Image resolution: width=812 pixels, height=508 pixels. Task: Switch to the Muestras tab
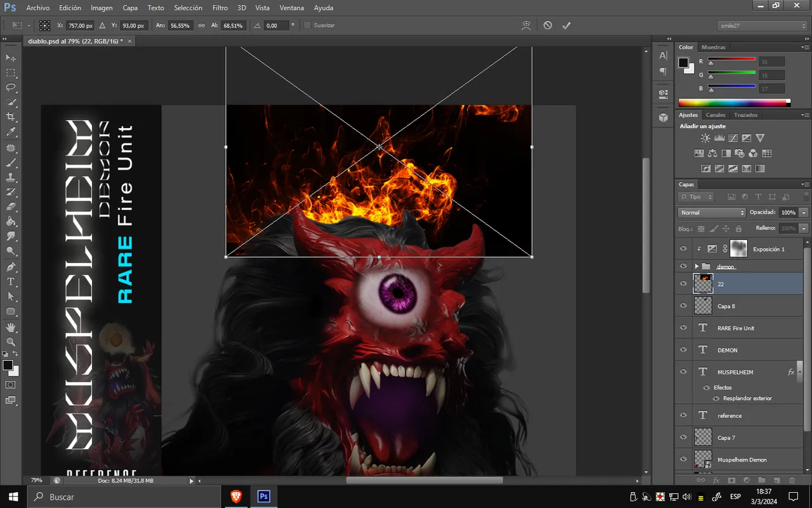tap(713, 47)
